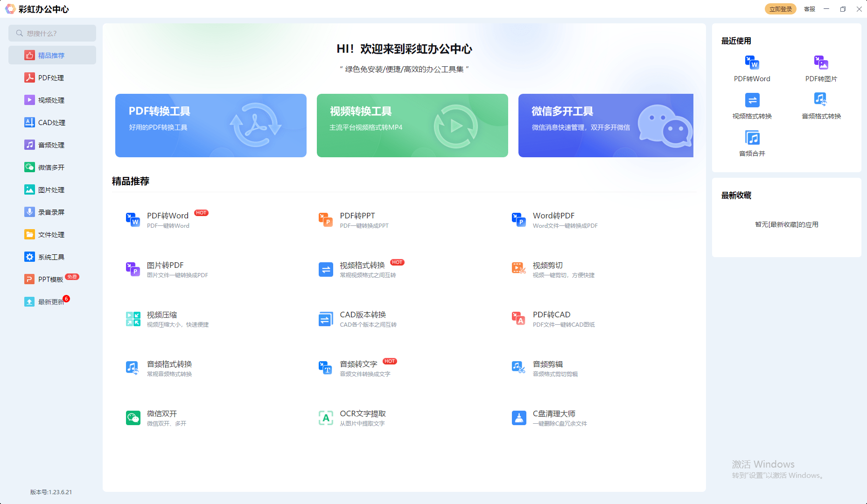Click the 彩虹办公中心 logo icon
Viewport: 867px width, 504px height.
click(x=10, y=9)
